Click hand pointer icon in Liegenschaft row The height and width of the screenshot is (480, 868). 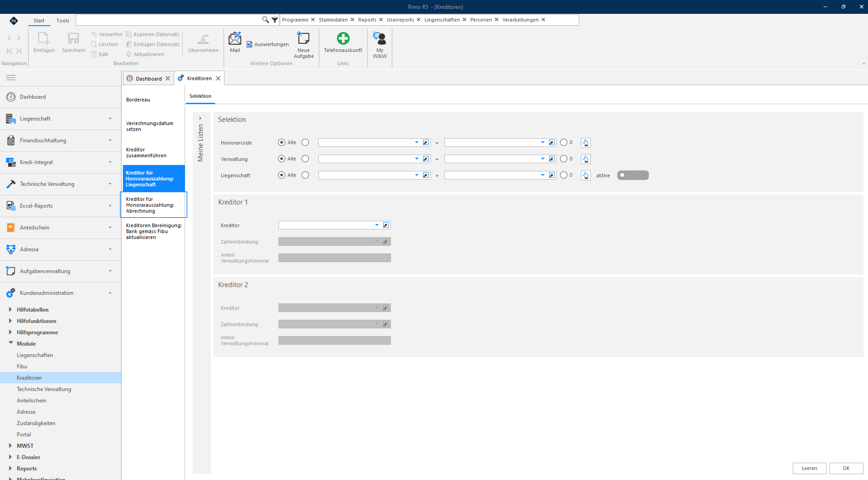(585, 175)
